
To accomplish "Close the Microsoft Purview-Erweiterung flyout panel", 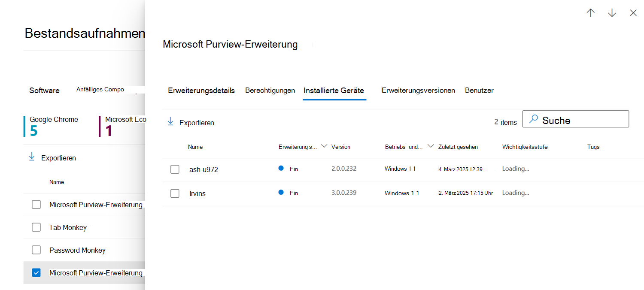I will click(x=633, y=13).
